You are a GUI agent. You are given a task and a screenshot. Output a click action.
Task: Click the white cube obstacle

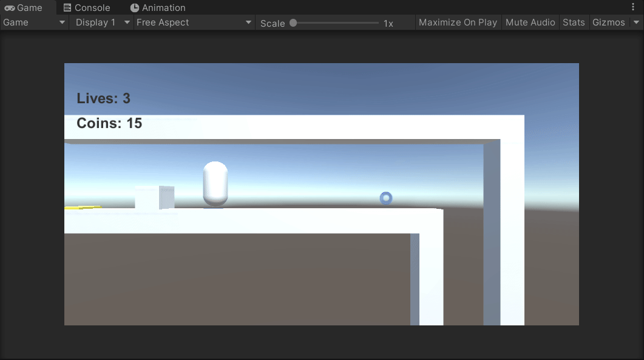click(x=154, y=198)
